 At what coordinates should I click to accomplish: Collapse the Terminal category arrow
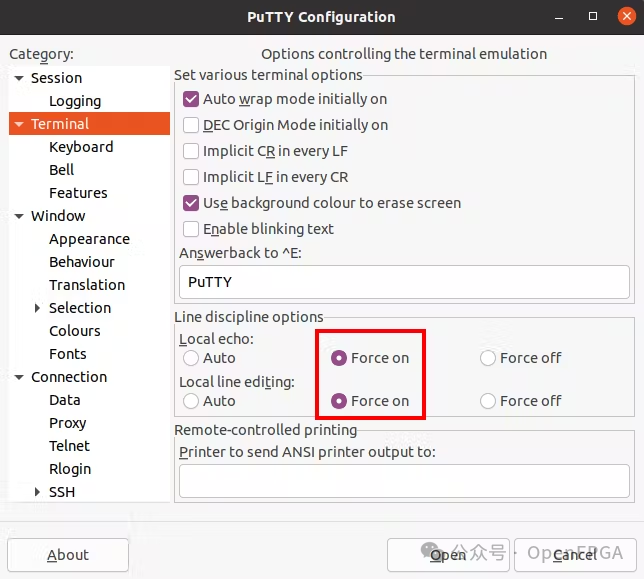coord(19,124)
